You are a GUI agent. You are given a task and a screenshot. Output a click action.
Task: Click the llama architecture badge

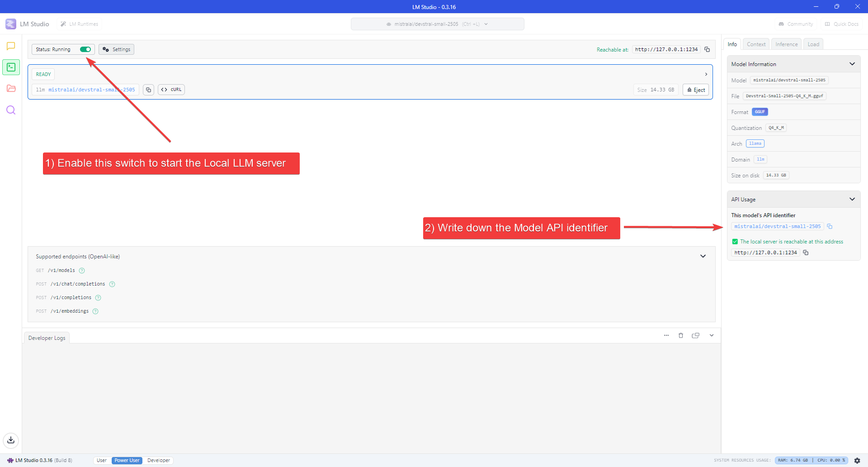(x=755, y=143)
